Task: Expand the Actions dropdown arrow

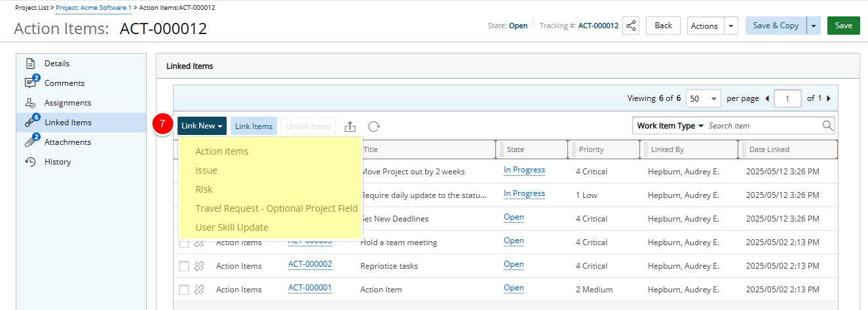Action: tap(731, 26)
